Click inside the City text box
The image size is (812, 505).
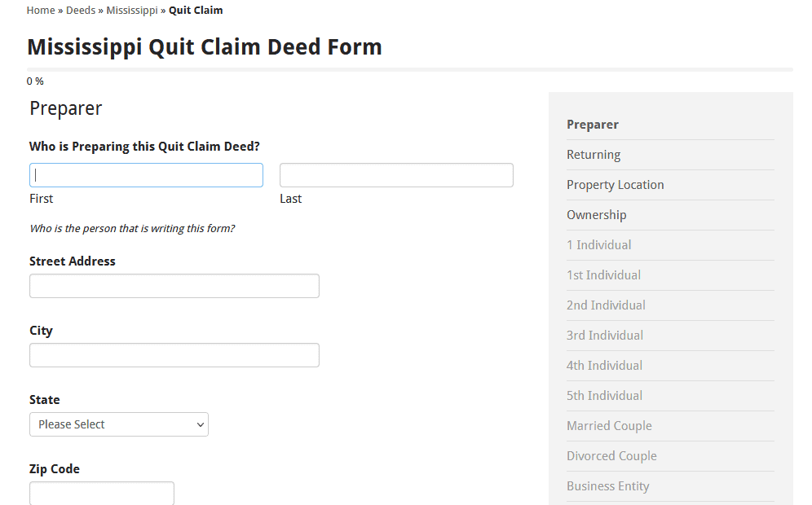tap(174, 354)
